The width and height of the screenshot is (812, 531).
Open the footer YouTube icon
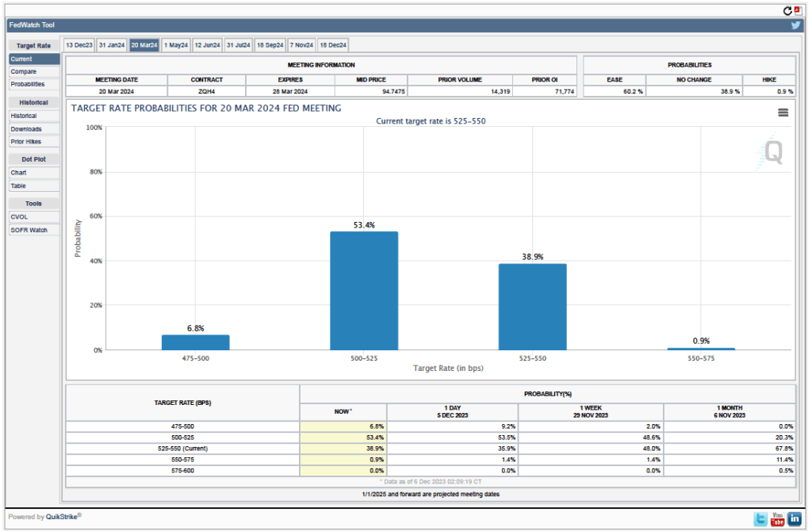(777, 518)
